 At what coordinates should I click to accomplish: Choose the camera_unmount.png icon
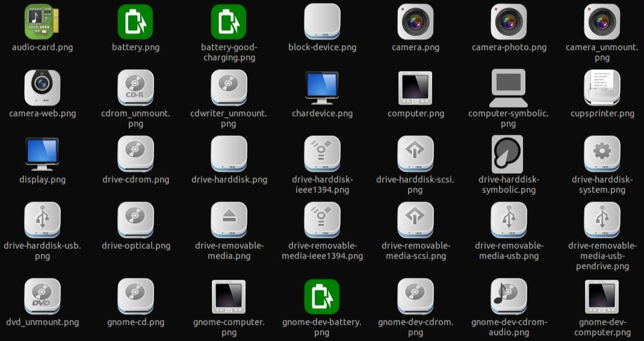coord(602,22)
